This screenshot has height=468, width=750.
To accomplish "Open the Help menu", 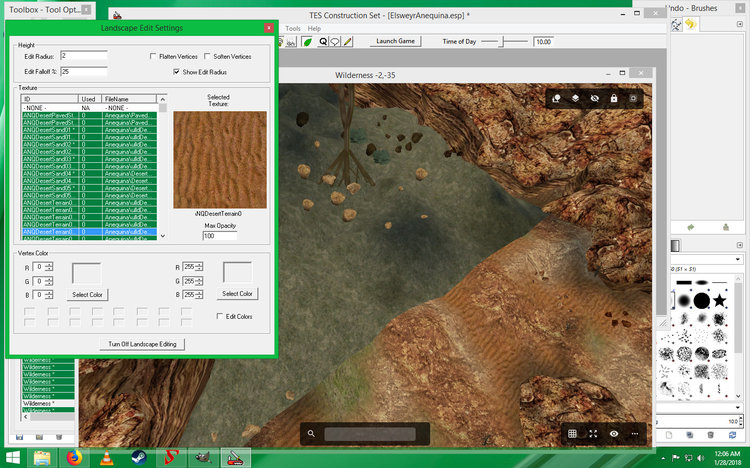I will coord(314,29).
